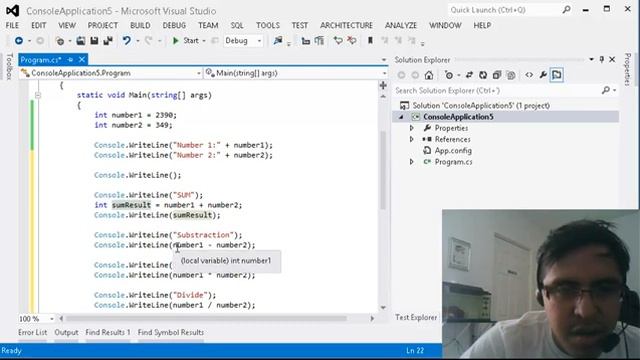The image size is (640, 360).
Task: Open the Output tab
Action: pyautogui.click(x=66, y=333)
